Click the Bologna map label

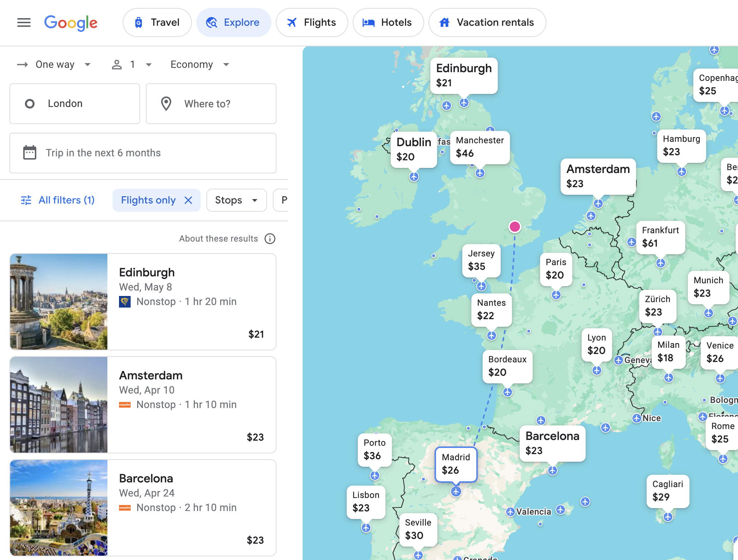coord(724,400)
